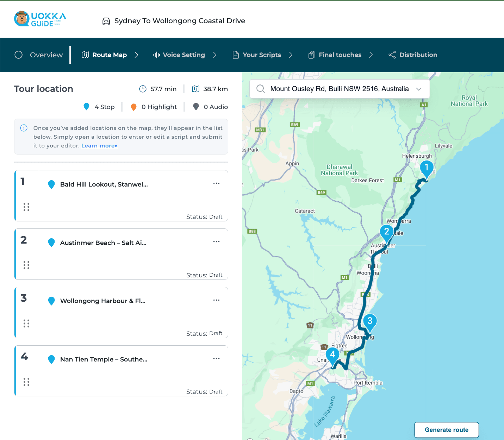The width and height of the screenshot is (504, 440).
Task: Click the Quokka Guide logo
Action: tap(40, 18)
